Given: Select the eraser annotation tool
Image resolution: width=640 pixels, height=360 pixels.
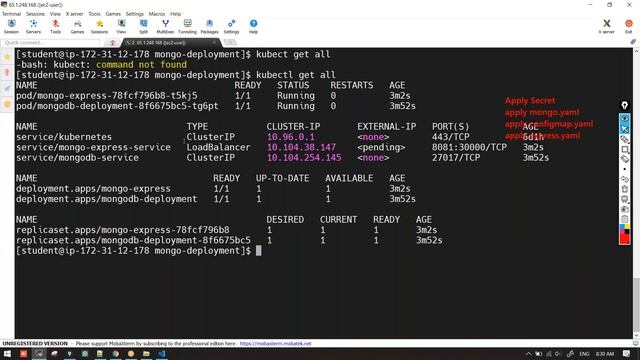Looking at the screenshot, I should pos(624,159).
